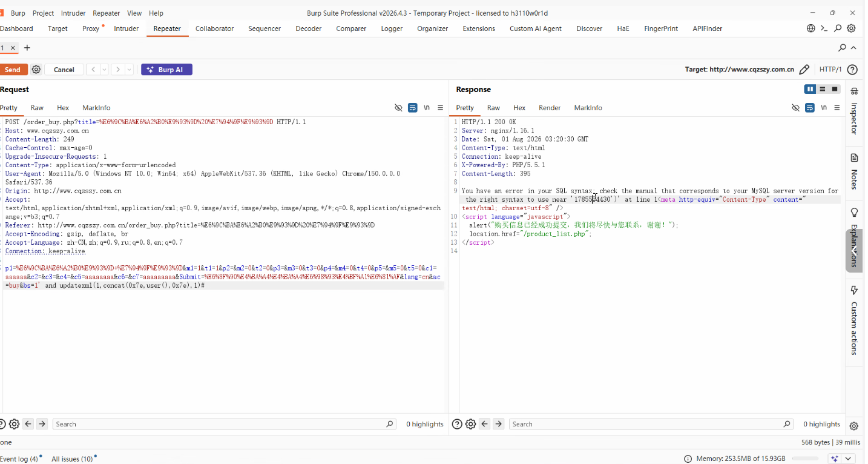Click global search magnifier in top bar
This screenshot has height=464, width=868.
coord(838,28)
